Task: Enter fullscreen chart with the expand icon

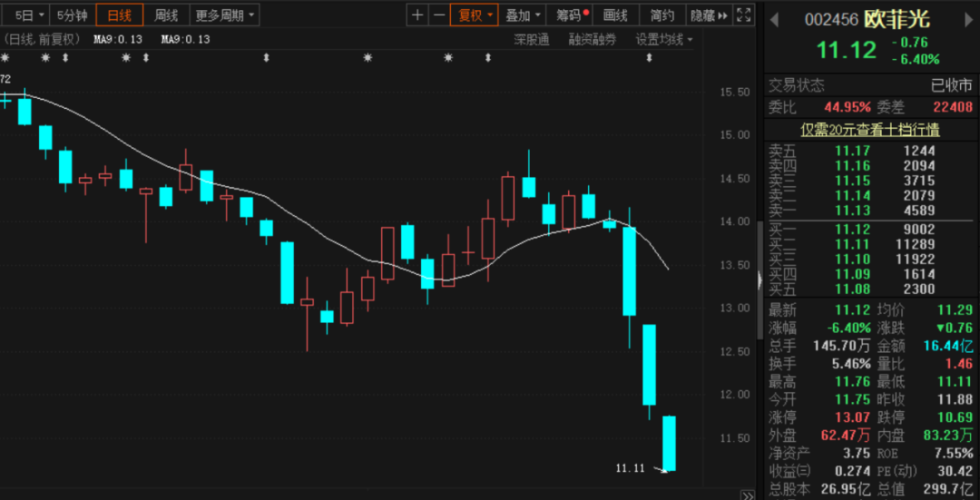Action: pos(744,15)
